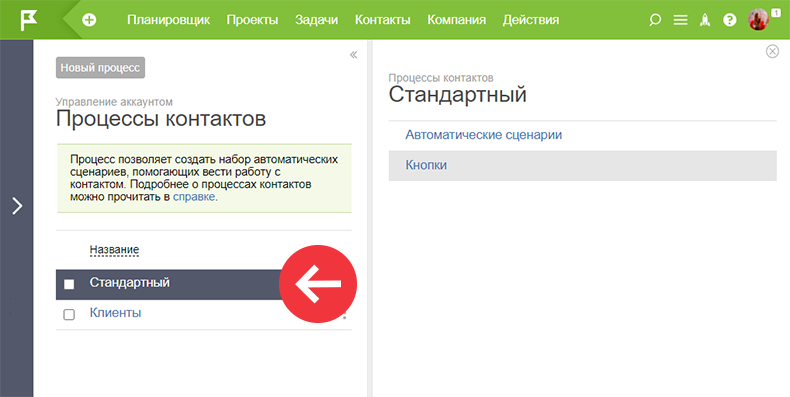This screenshot has height=397, width=790.
Task: Follow the справке help link
Action: (194, 197)
